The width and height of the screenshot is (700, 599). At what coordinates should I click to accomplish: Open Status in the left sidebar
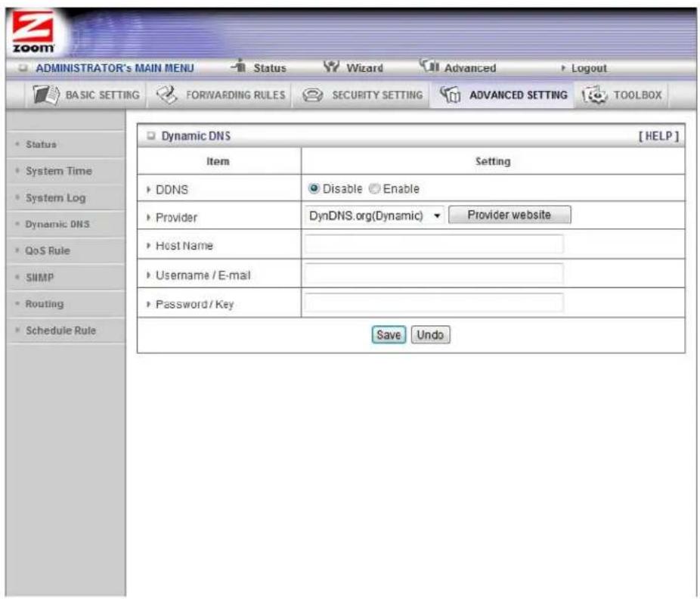click(x=41, y=144)
